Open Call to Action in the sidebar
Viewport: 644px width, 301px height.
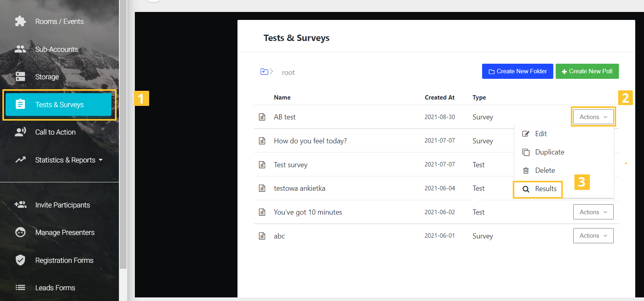click(x=55, y=132)
